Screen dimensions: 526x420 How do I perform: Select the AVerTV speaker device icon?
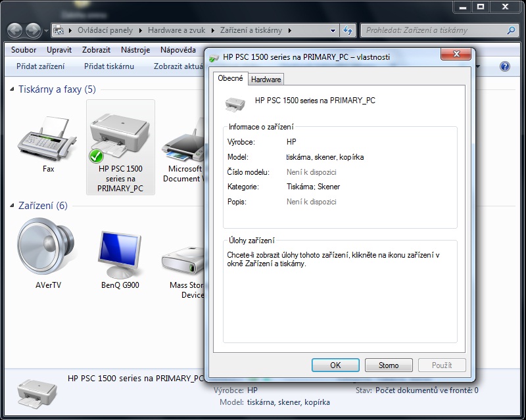coord(45,246)
